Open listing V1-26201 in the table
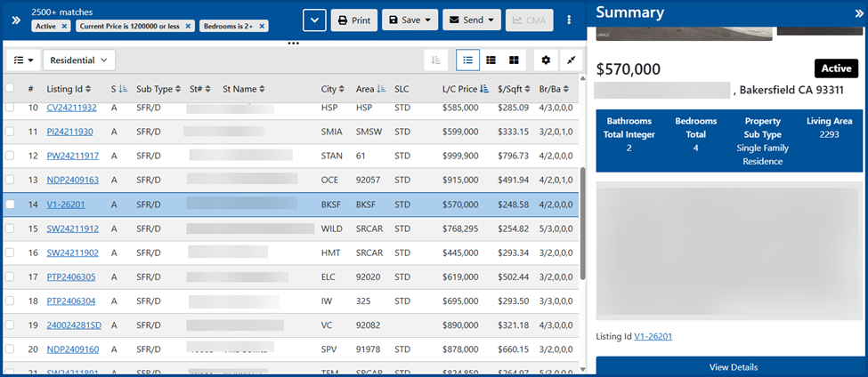868x377 pixels. click(66, 205)
